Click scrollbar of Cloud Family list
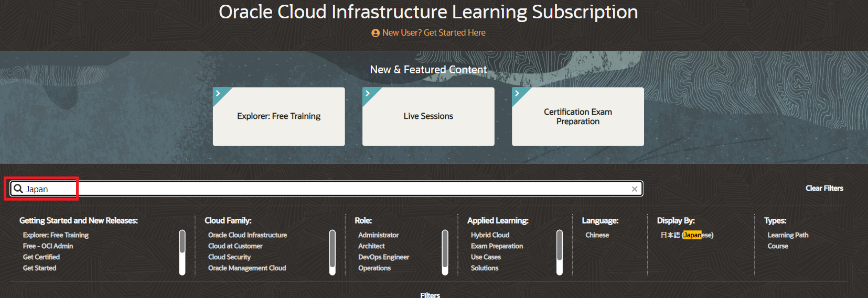The width and height of the screenshot is (868, 298). click(332, 252)
